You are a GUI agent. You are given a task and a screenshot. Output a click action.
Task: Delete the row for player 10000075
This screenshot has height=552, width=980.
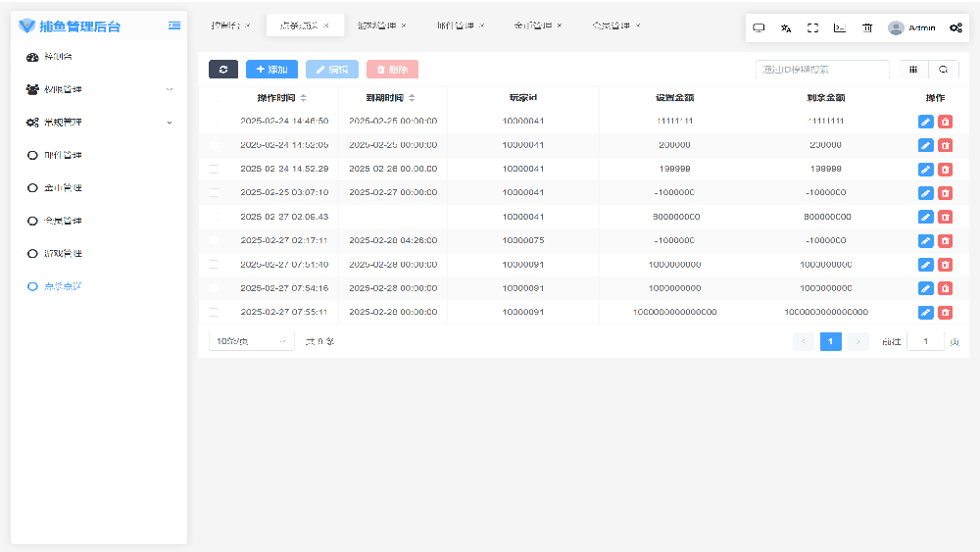click(x=945, y=241)
